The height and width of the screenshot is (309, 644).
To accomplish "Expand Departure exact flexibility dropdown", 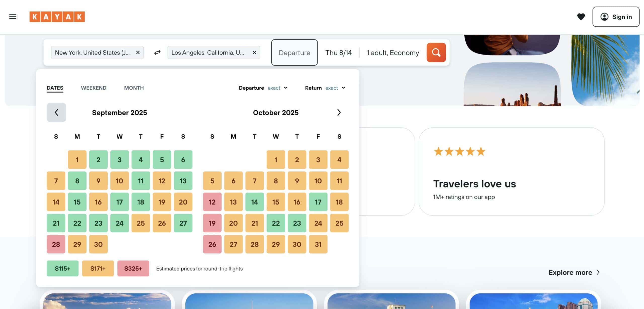I will coord(277,88).
